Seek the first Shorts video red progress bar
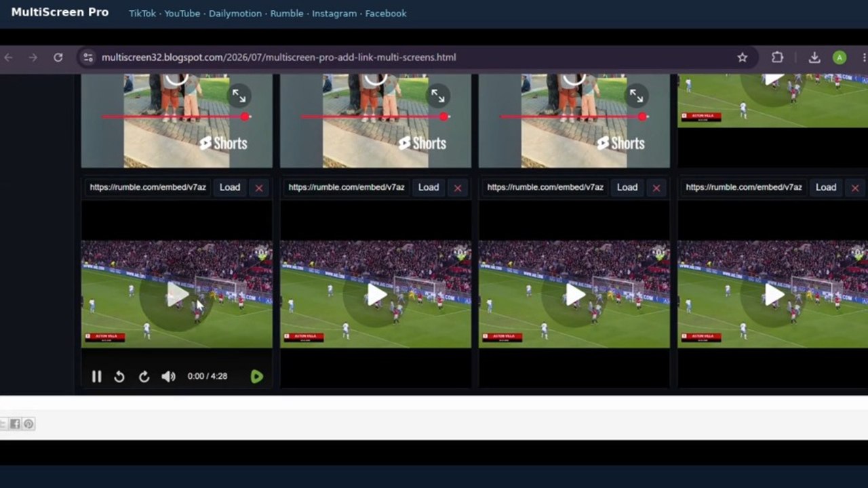 176,117
